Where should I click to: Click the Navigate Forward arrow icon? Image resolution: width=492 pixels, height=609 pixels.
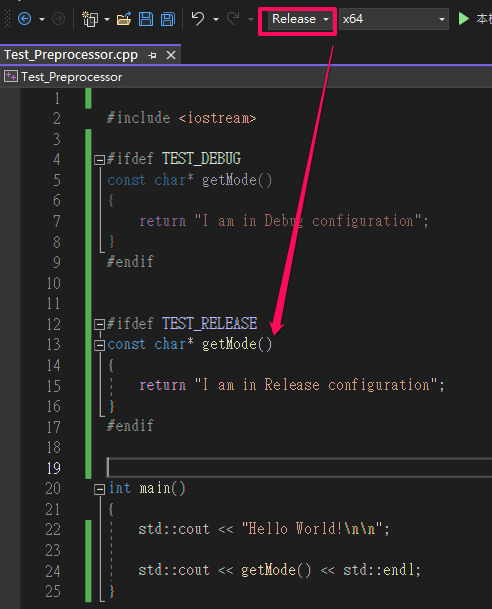pyautogui.click(x=58, y=19)
